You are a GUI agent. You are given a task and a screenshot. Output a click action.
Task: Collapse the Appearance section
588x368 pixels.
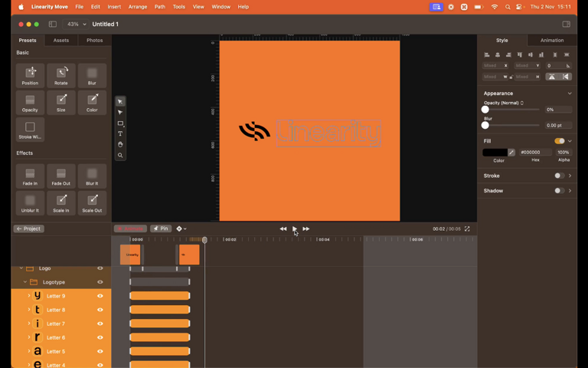coord(570,93)
